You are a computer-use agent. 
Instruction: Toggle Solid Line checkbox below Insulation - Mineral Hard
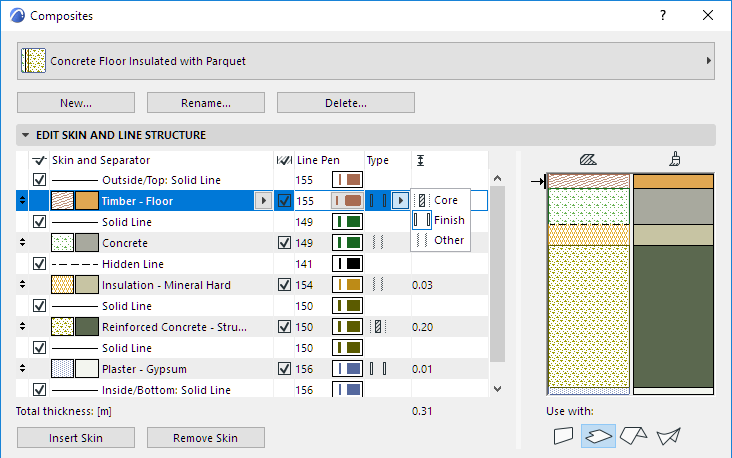click(40, 306)
